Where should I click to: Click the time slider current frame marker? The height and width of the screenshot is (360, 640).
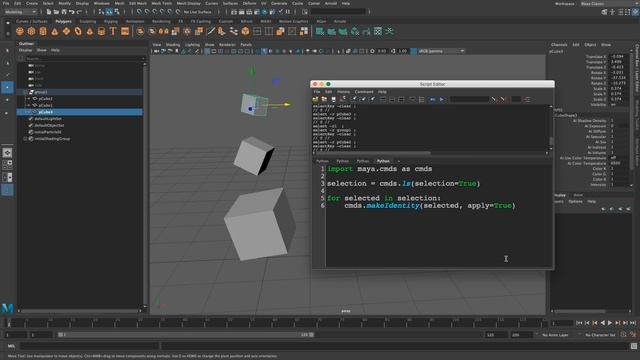pos(9,323)
